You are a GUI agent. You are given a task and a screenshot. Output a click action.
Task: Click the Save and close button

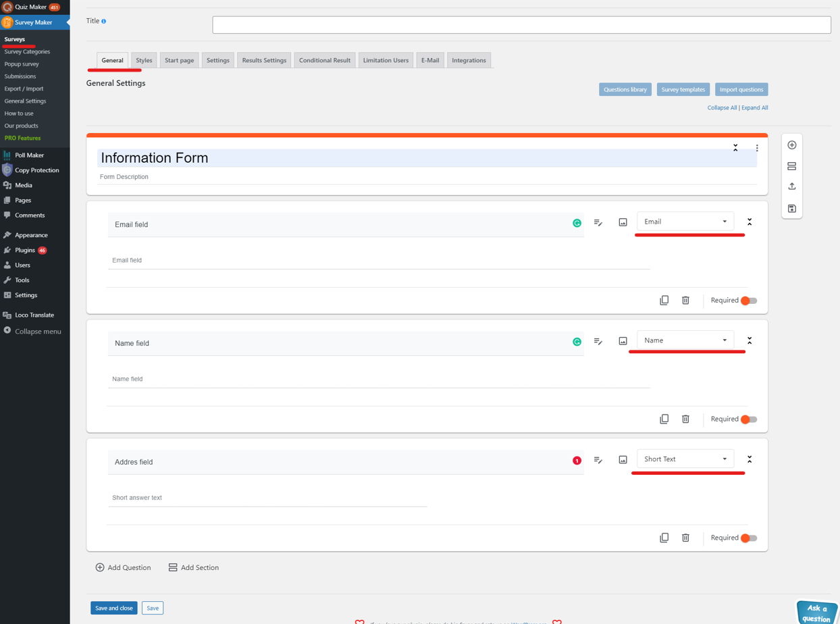tap(114, 608)
